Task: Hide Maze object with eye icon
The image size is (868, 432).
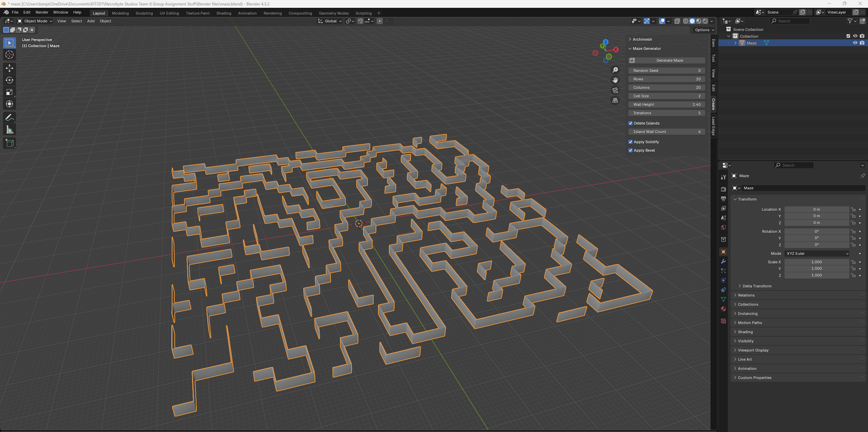Action: click(855, 43)
